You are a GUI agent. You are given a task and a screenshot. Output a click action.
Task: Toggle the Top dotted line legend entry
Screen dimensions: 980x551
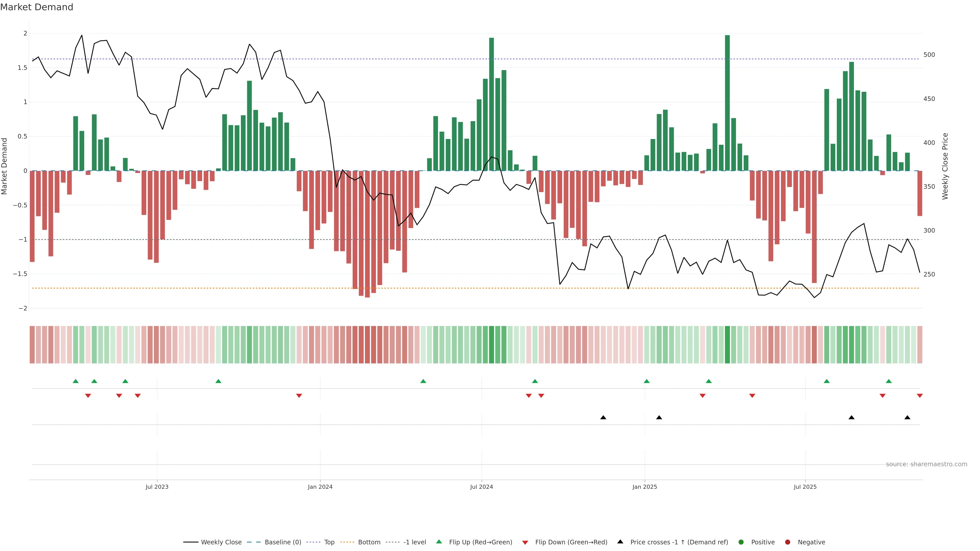tap(329, 542)
